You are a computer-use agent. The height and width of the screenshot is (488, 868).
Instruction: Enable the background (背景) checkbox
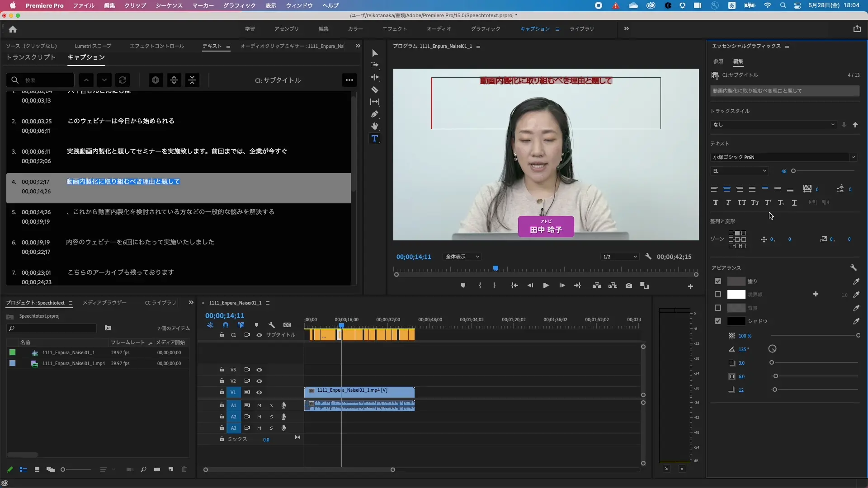pyautogui.click(x=718, y=308)
